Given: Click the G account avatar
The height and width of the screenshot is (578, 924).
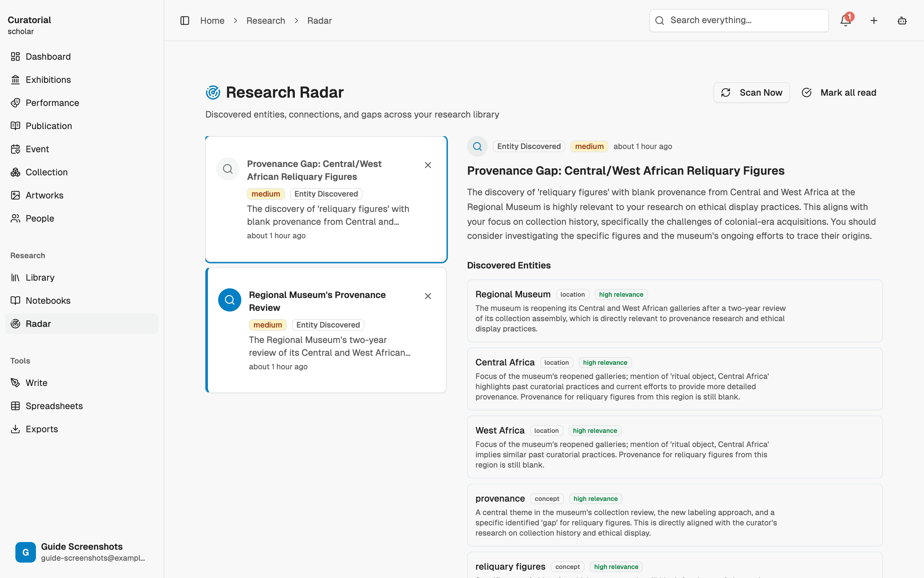Looking at the screenshot, I should (x=26, y=552).
